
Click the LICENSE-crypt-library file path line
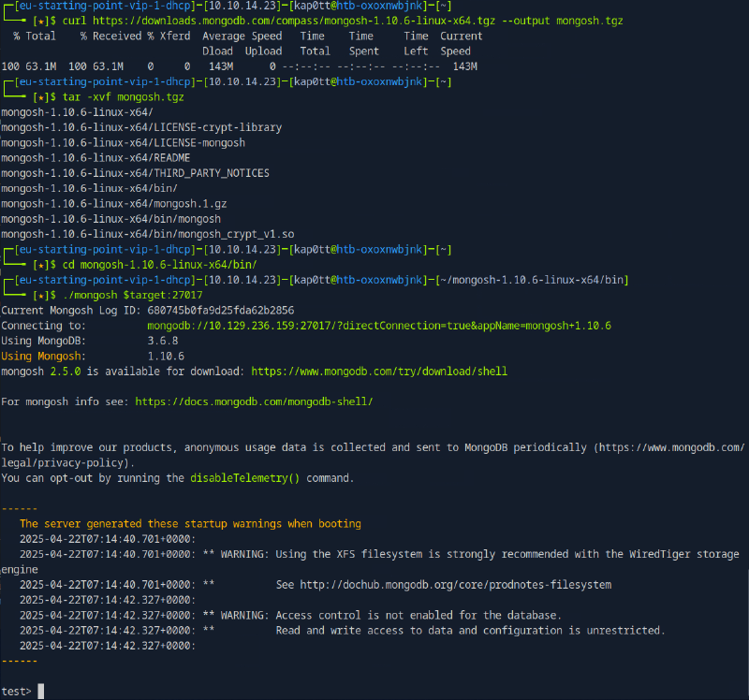[x=141, y=127]
